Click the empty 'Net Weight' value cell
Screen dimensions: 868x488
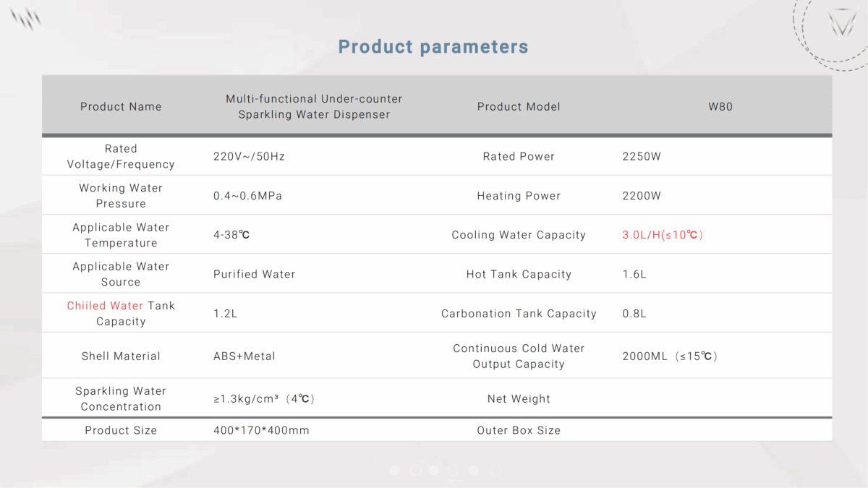click(720, 398)
